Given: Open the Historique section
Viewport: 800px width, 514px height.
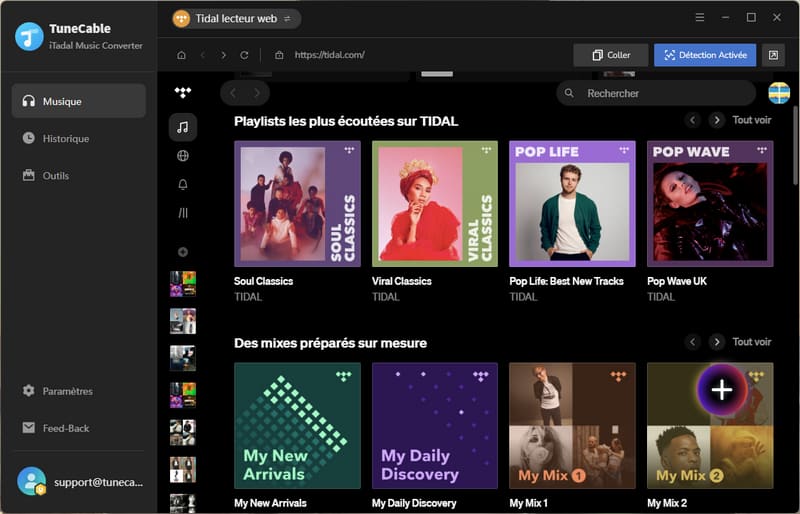Looking at the screenshot, I should [56, 138].
